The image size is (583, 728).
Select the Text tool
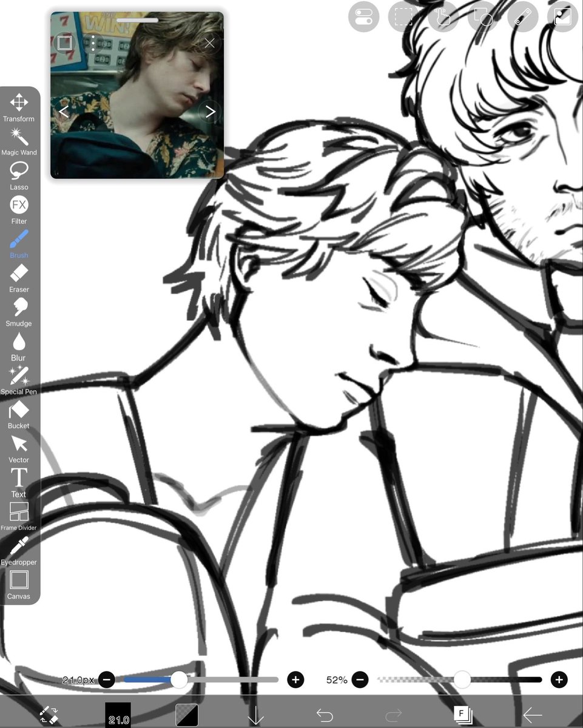point(19,482)
